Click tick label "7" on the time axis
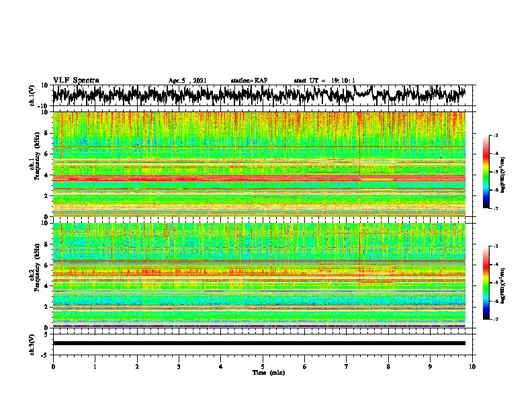The image size is (532, 411). (x=347, y=367)
